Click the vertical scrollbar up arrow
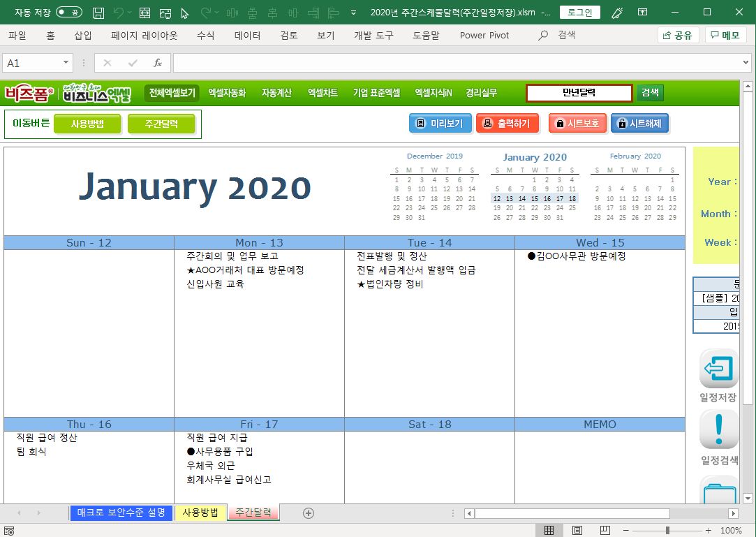This screenshot has width=756, height=537. coord(748,87)
